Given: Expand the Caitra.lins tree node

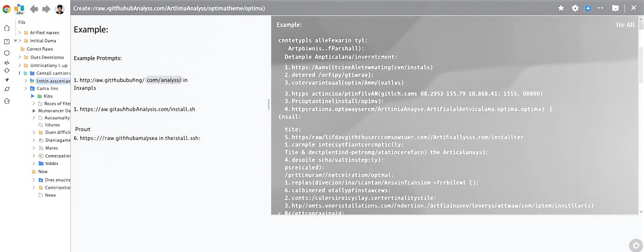Looking at the screenshot, I should pos(26,88).
